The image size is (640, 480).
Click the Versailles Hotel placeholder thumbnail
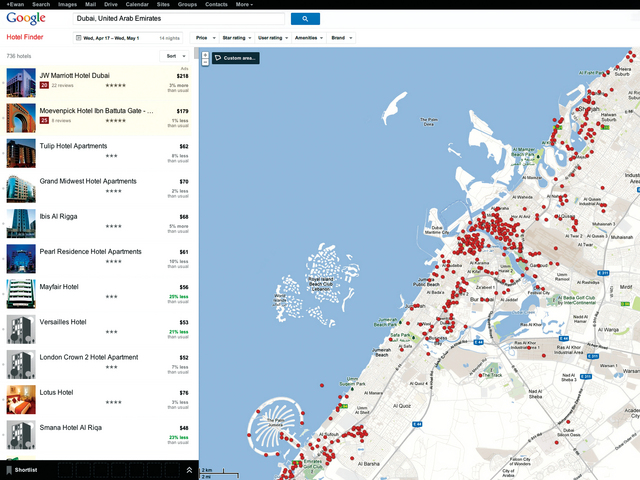21,329
